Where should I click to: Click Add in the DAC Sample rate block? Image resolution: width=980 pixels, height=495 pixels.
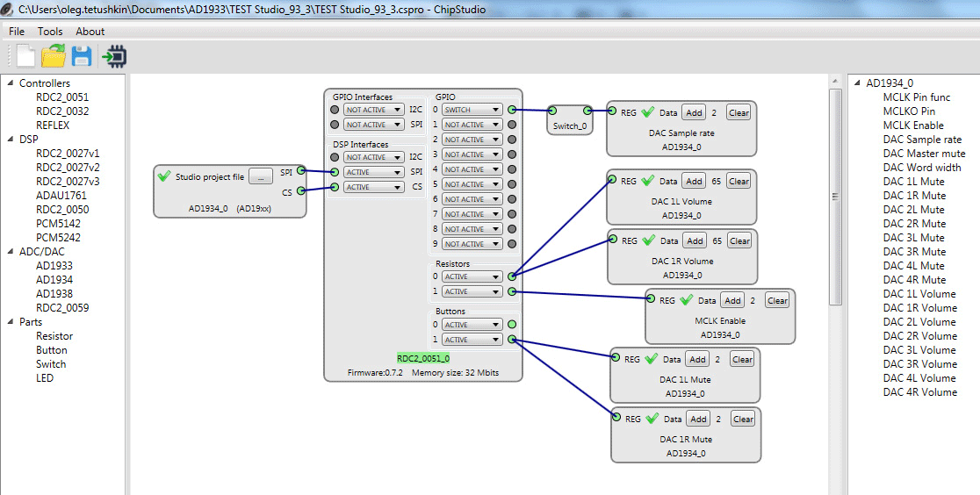[x=694, y=112]
